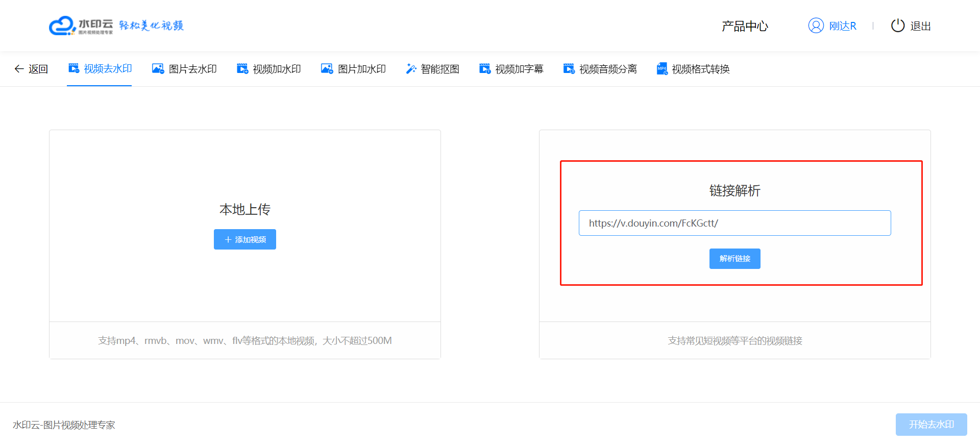
Task: Open the 图片加水印 tab
Action: pyautogui.click(x=354, y=69)
